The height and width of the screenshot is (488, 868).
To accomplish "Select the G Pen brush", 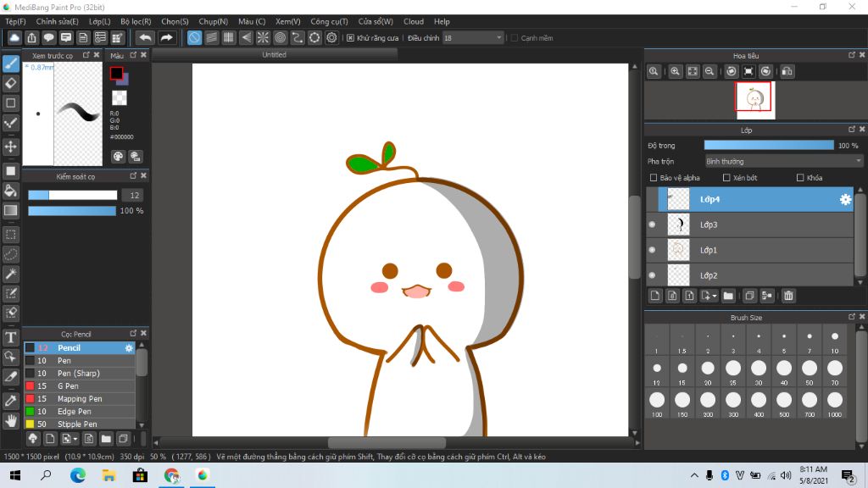I will click(80, 386).
